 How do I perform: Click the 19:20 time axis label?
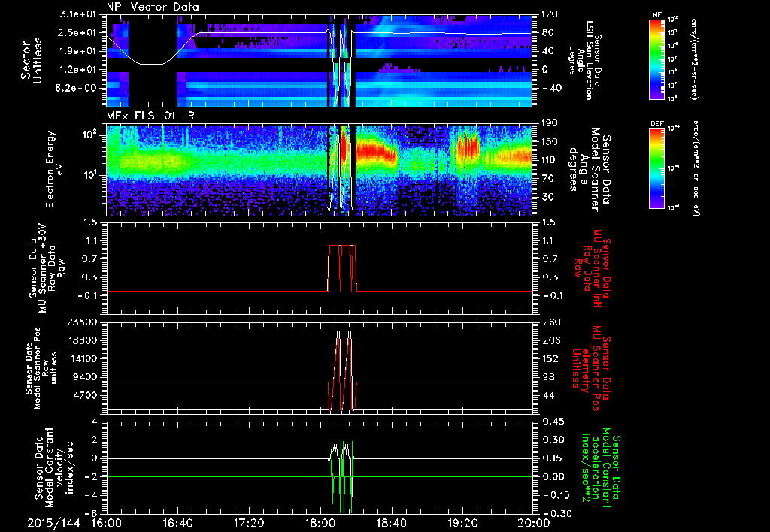[x=462, y=523]
